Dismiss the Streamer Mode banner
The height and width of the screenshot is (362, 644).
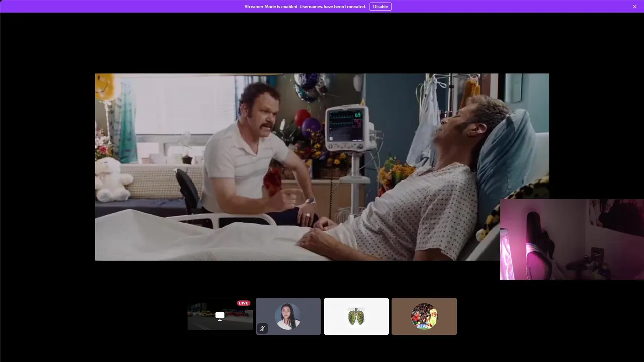click(635, 7)
